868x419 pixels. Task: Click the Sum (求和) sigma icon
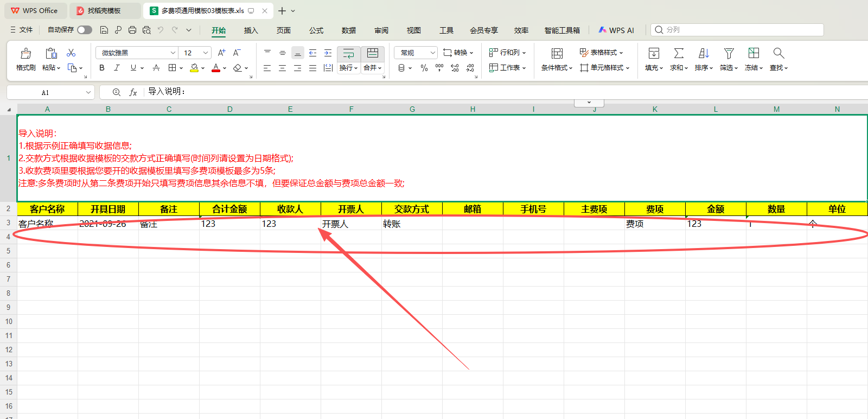coord(678,53)
